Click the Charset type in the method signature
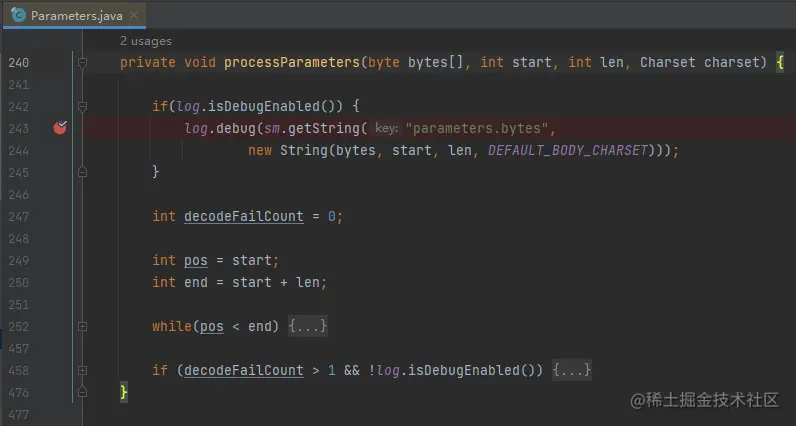 click(x=668, y=62)
